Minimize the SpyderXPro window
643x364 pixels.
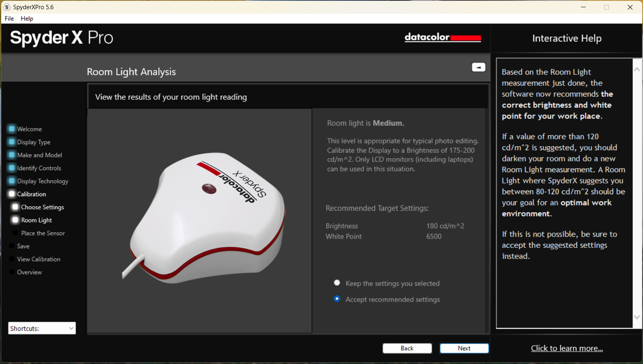tap(583, 7)
